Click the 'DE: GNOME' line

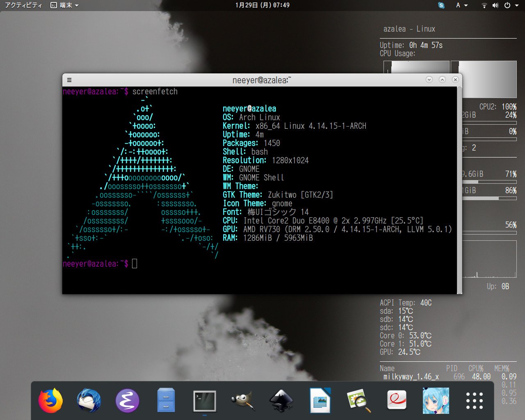(241, 169)
